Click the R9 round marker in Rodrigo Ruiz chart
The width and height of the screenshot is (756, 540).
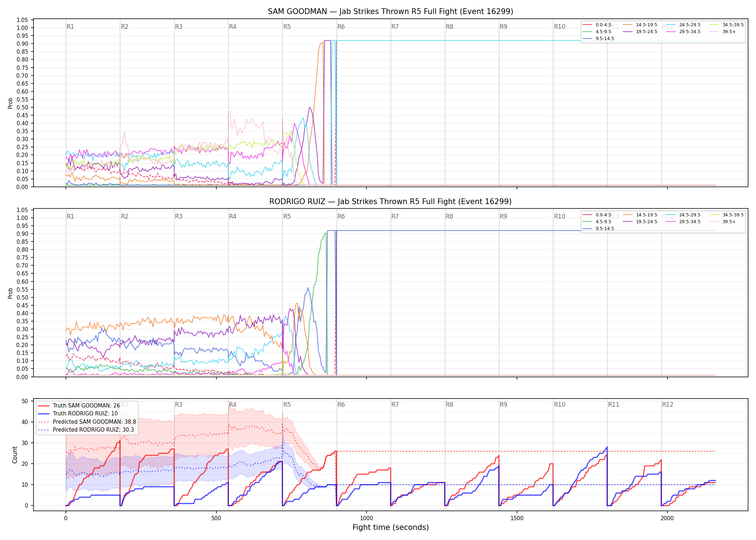click(504, 216)
